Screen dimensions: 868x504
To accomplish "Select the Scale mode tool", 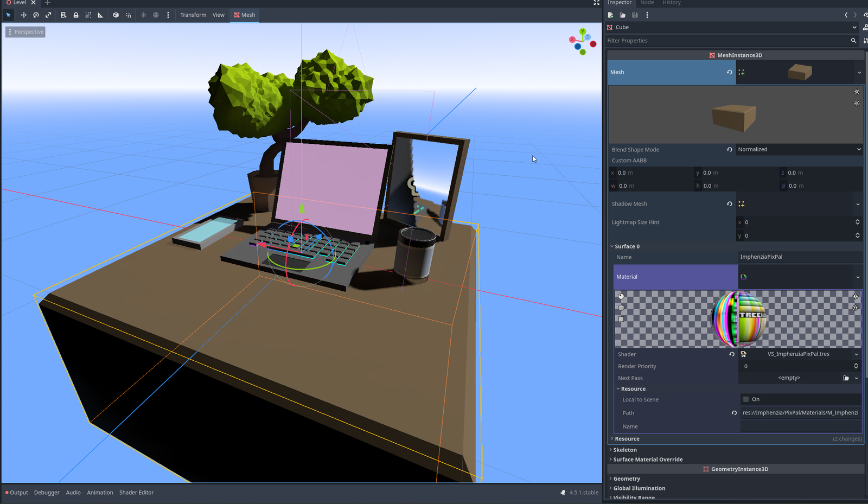I will coord(48,15).
